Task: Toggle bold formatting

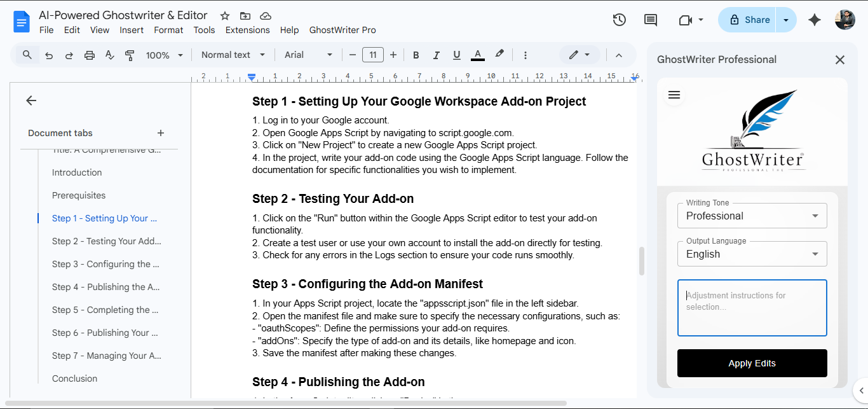Action: pos(416,55)
